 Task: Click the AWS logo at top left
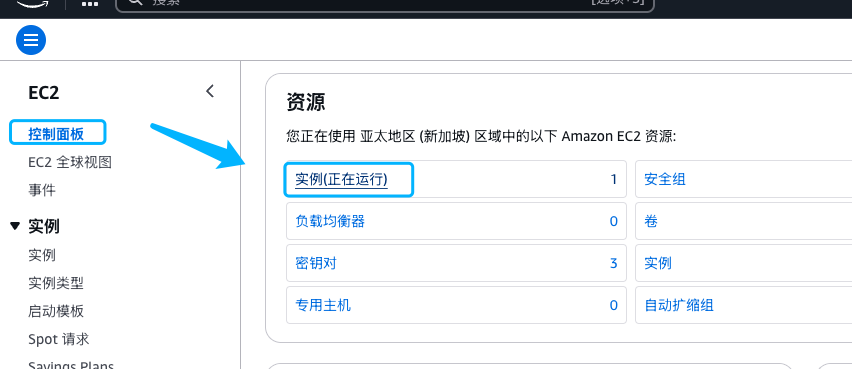click(33, 3)
